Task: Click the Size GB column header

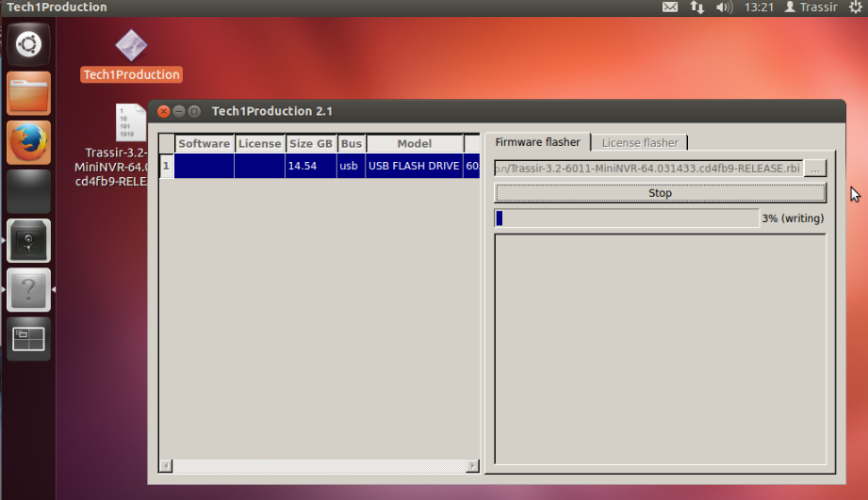Action: 311,144
